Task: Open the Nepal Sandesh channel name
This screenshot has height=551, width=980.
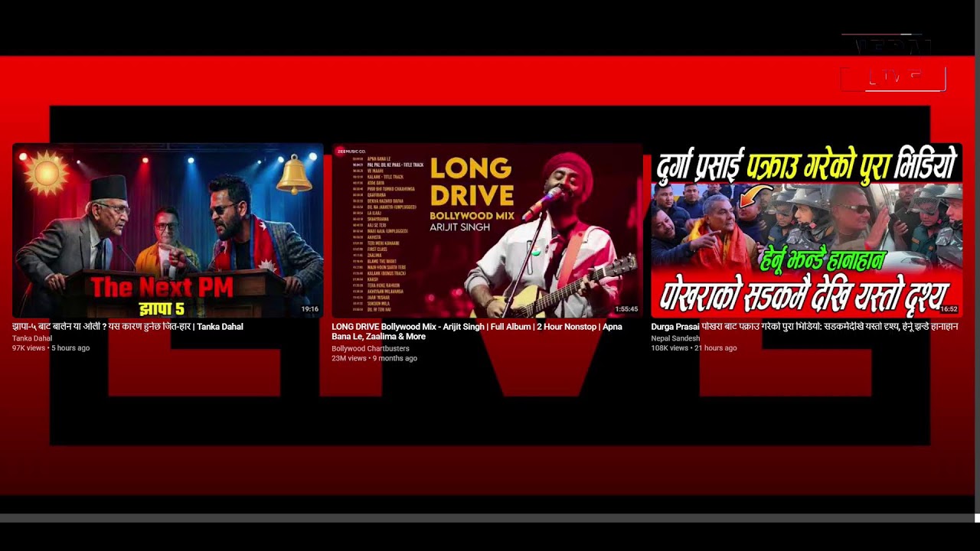Action: (x=675, y=338)
